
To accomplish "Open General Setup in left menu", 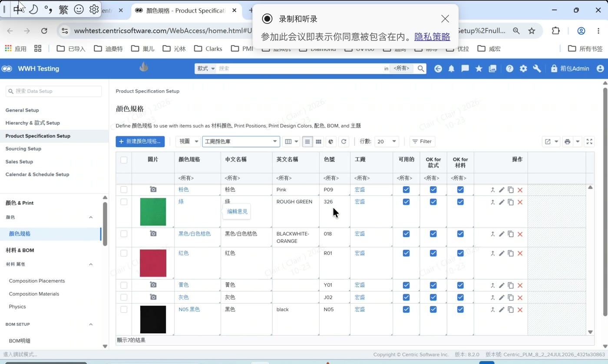I will pos(22,110).
